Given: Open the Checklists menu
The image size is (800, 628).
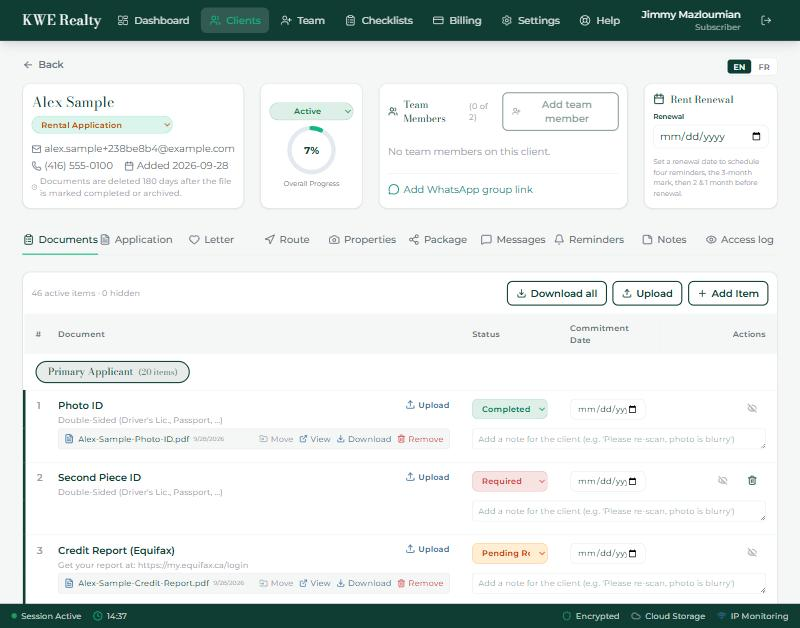Looking at the screenshot, I should click(380, 20).
